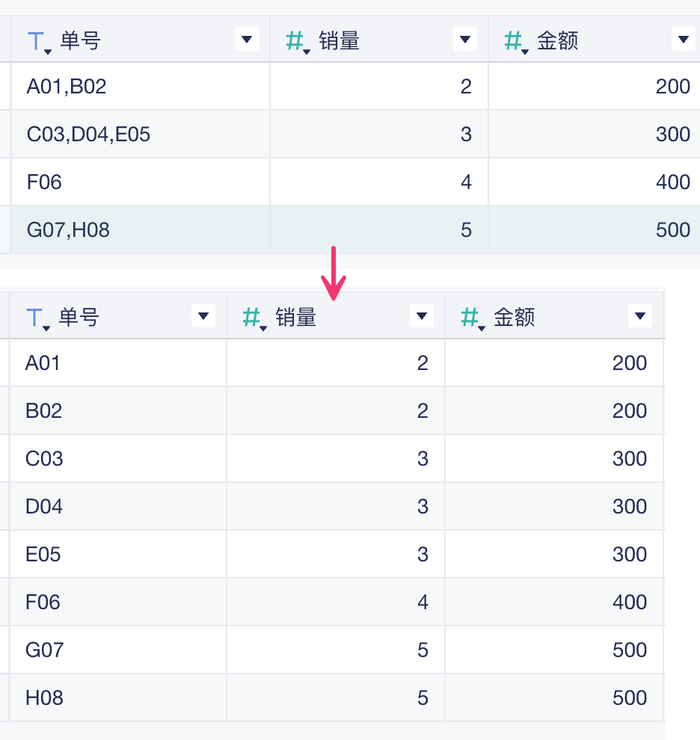Open 销量 column dropdown in upper table
The image size is (700, 740).
click(x=464, y=39)
